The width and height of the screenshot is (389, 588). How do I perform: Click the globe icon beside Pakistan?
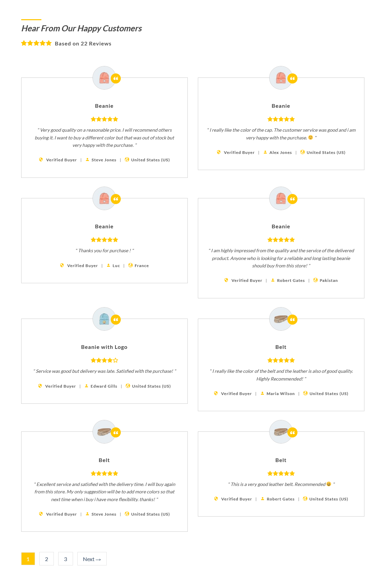click(315, 280)
